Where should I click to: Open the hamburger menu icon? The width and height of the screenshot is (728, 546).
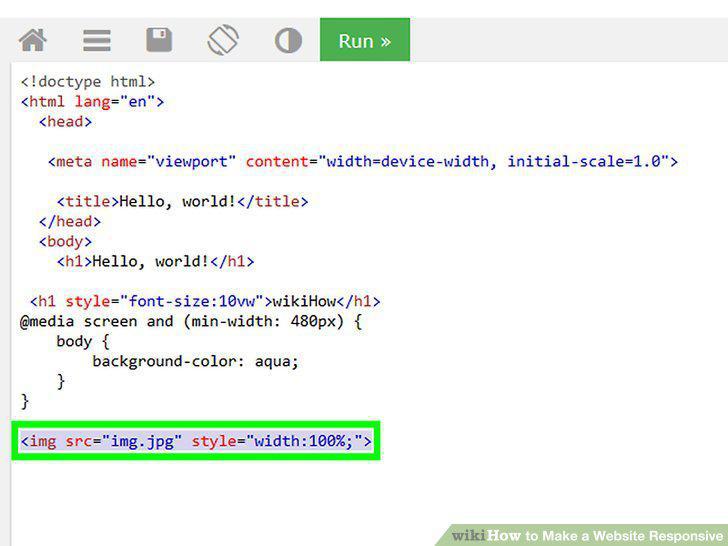(97, 40)
